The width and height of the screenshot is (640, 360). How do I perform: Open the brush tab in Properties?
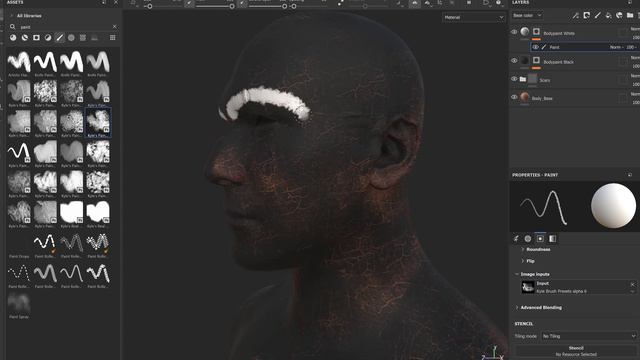(x=516, y=239)
